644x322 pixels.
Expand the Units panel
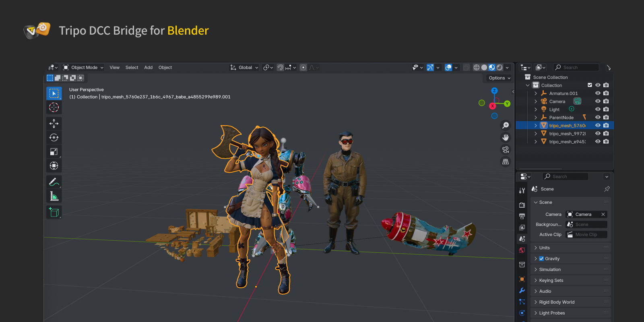[x=544, y=248]
